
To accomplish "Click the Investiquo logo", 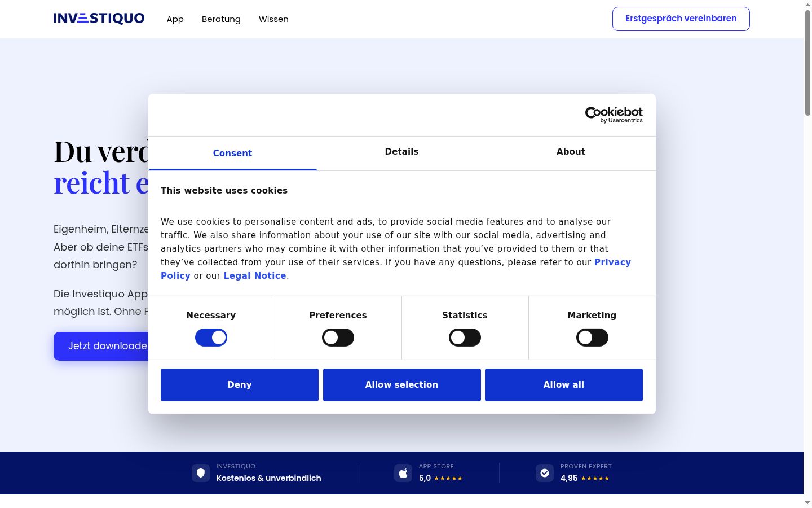I will [99, 19].
